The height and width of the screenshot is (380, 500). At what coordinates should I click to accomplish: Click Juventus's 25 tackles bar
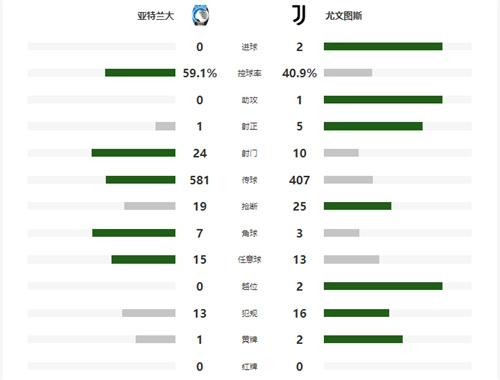click(x=358, y=206)
